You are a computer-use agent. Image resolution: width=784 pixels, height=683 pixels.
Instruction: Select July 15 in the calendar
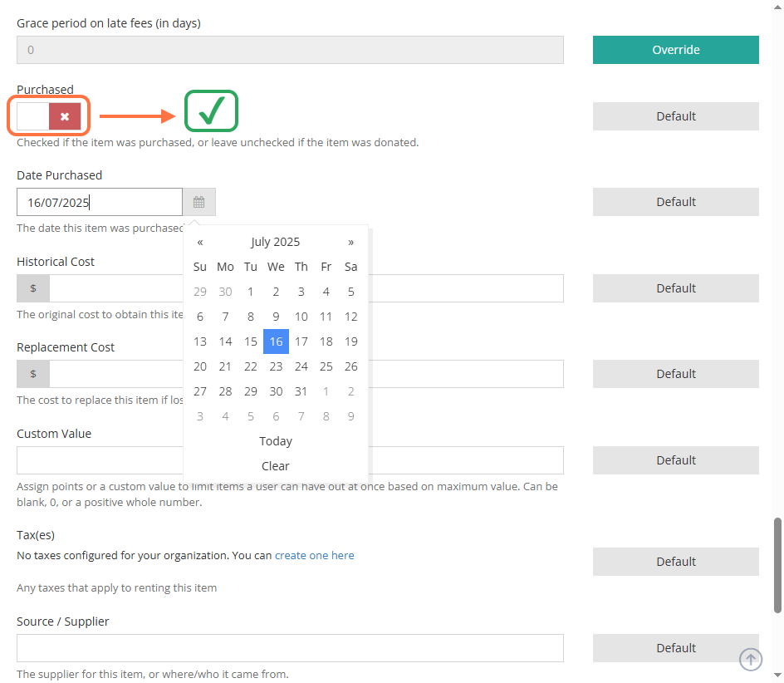tap(251, 341)
